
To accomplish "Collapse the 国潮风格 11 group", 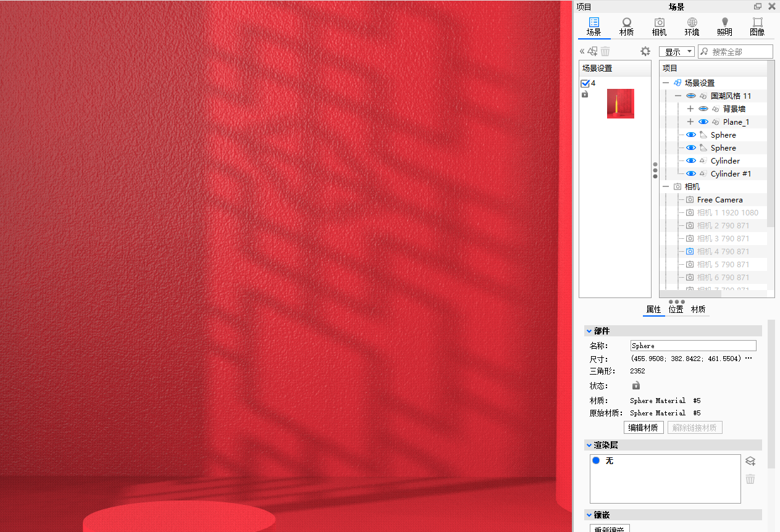I will (x=678, y=96).
